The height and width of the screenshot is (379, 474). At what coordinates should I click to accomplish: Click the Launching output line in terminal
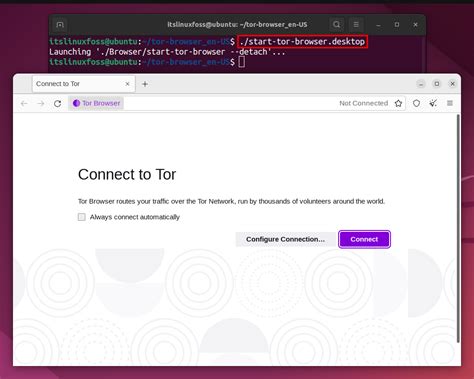[167, 52]
